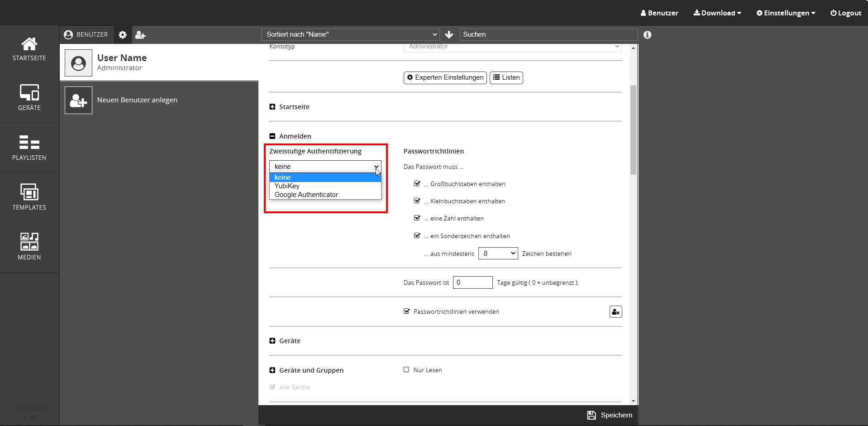Click the Speichern save button
The height and width of the screenshot is (426, 868).
610,415
